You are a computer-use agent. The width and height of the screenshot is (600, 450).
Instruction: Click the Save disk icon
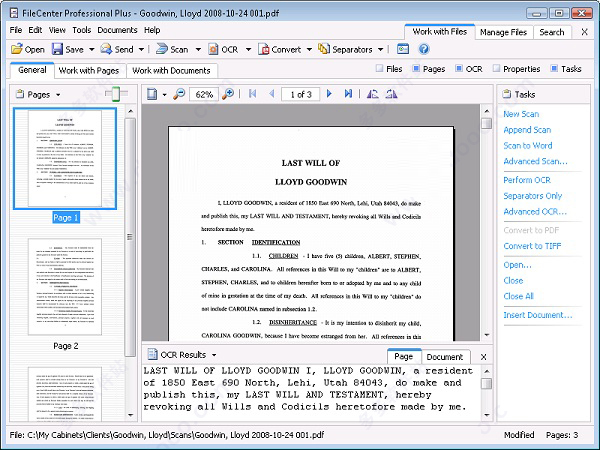pos(56,49)
